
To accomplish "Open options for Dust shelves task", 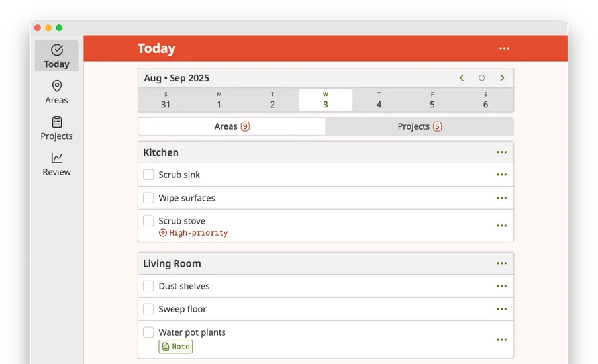I will coord(501,286).
